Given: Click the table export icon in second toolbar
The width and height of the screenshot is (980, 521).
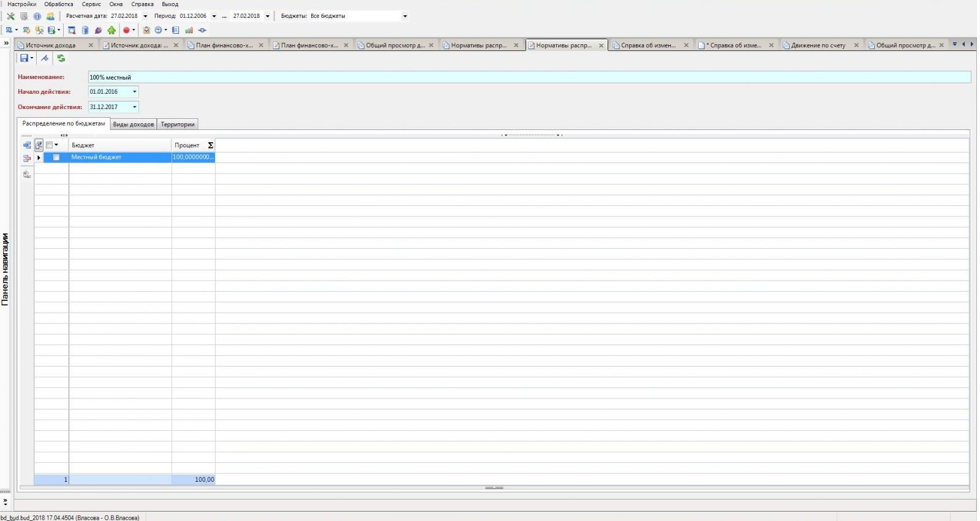Looking at the screenshot, I should [51, 30].
